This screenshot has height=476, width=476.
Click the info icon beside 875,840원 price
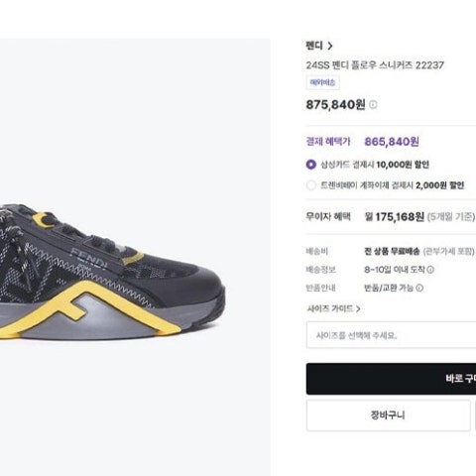point(373,105)
